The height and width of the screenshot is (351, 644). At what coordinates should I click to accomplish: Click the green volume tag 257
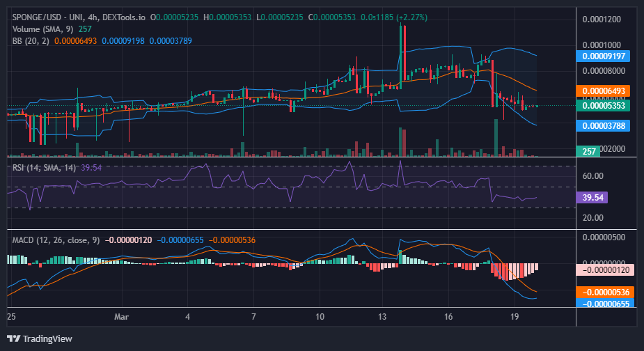[x=588, y=151]
